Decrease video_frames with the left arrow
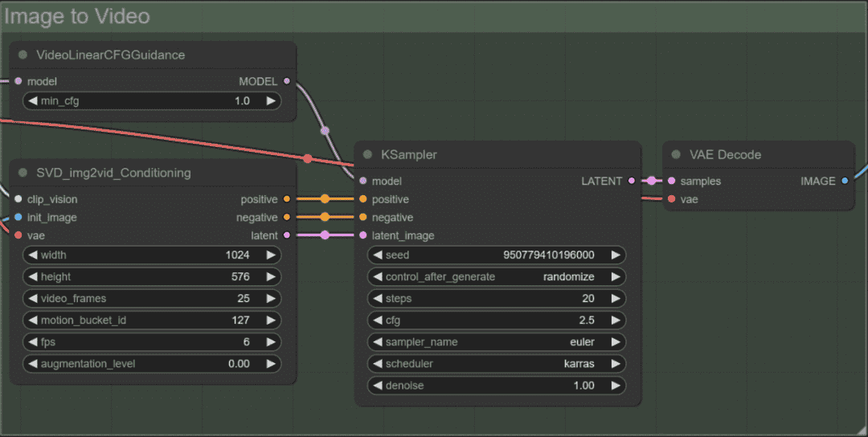 coord(33,298)
